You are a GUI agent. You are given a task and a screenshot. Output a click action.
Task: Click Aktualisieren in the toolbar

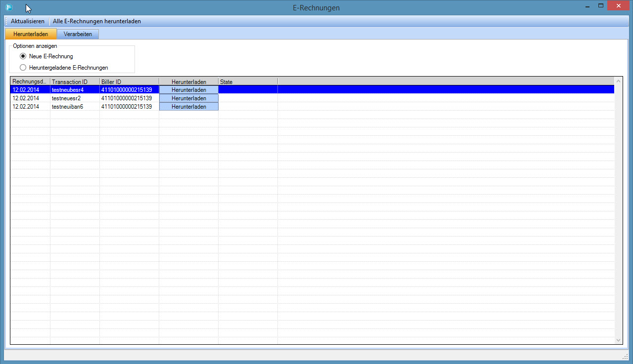28,21
